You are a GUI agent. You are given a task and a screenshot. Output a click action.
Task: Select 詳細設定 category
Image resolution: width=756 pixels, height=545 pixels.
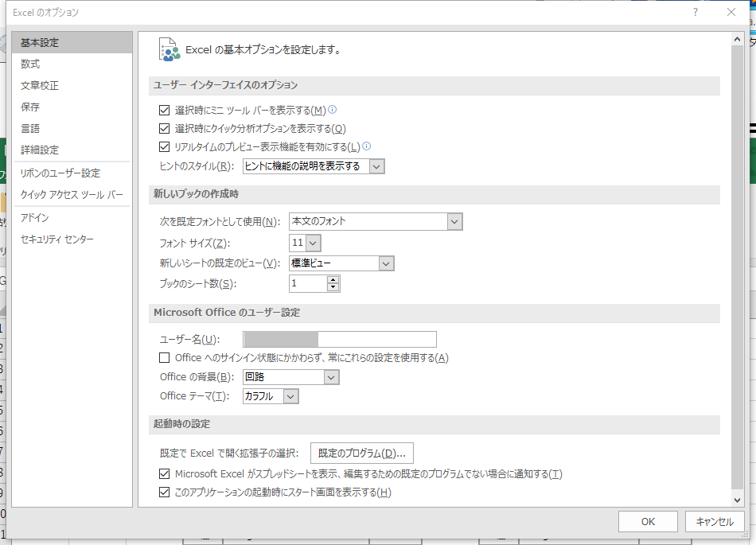click(72, 150)
